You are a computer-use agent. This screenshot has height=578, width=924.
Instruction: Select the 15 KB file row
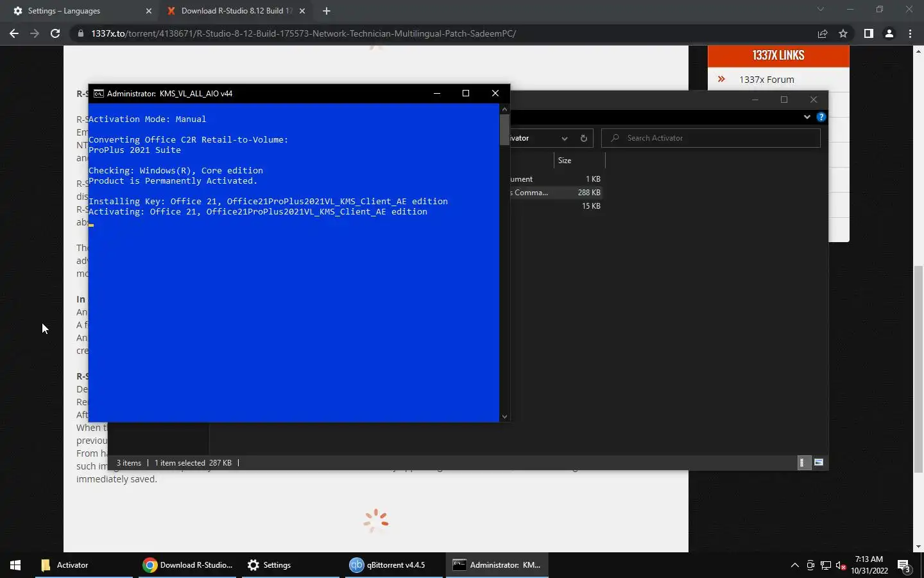coord(557,206)
